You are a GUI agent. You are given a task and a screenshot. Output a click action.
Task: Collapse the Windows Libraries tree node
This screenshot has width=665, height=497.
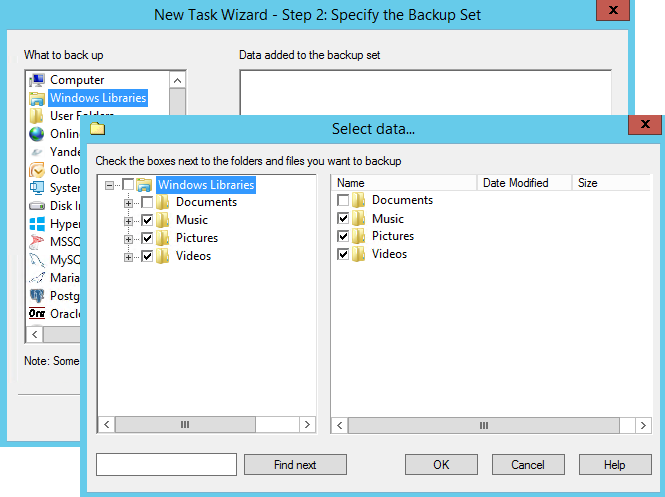(x=109, y=185)
